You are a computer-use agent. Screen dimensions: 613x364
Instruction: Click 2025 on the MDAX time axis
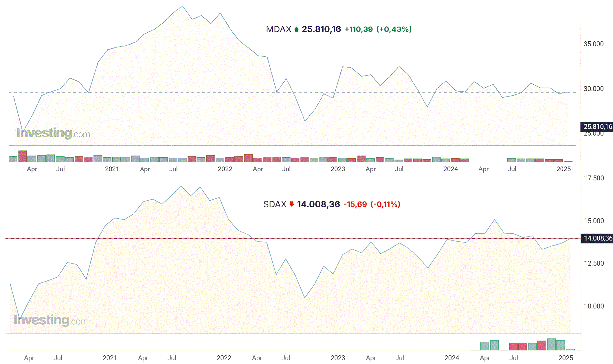point(564,169)
